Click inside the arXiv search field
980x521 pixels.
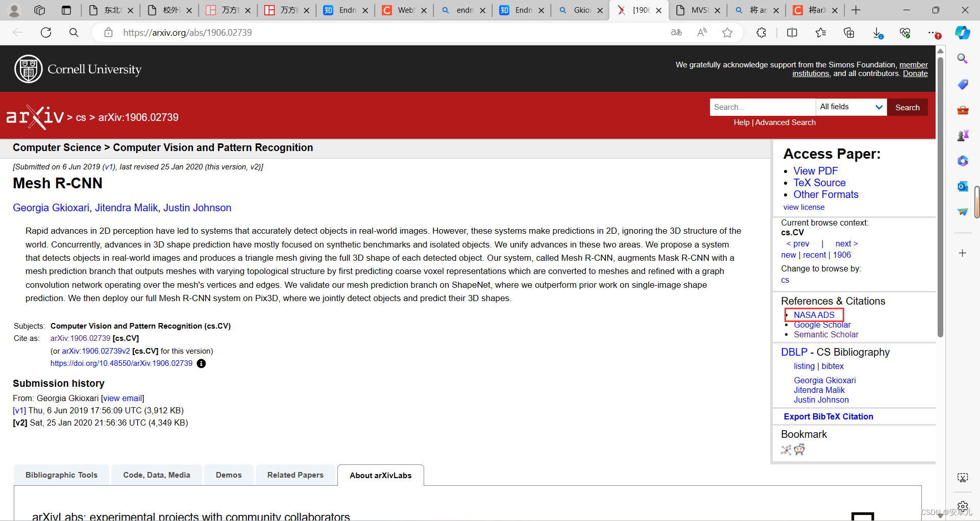click(x=763, y=107)
